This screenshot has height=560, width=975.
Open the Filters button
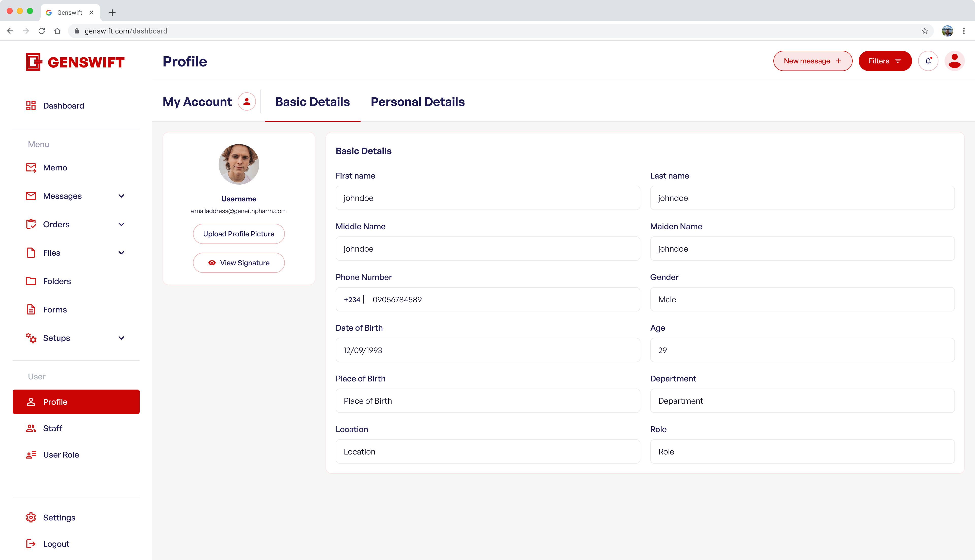[885, 61]
